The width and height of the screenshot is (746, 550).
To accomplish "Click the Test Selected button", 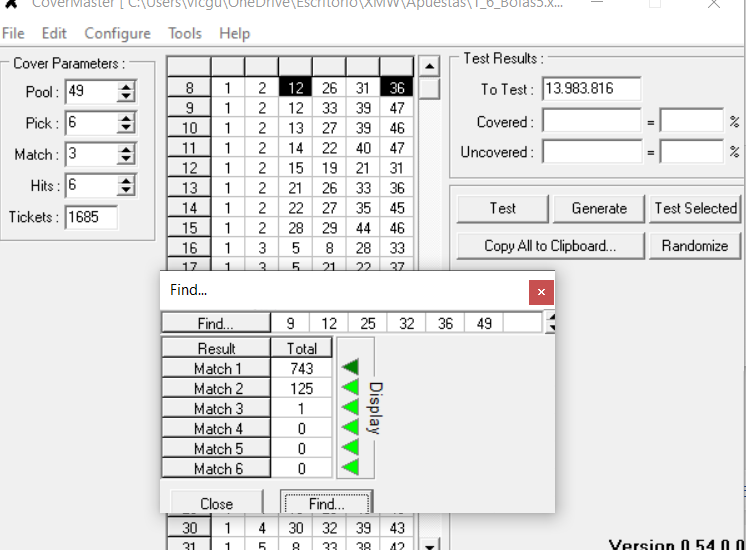I will click(695, 209).
